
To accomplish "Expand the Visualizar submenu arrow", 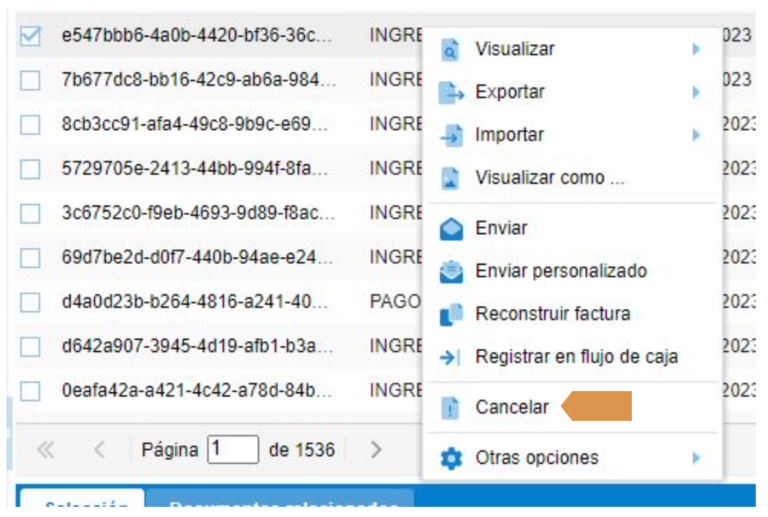I will tap(696, 49).
